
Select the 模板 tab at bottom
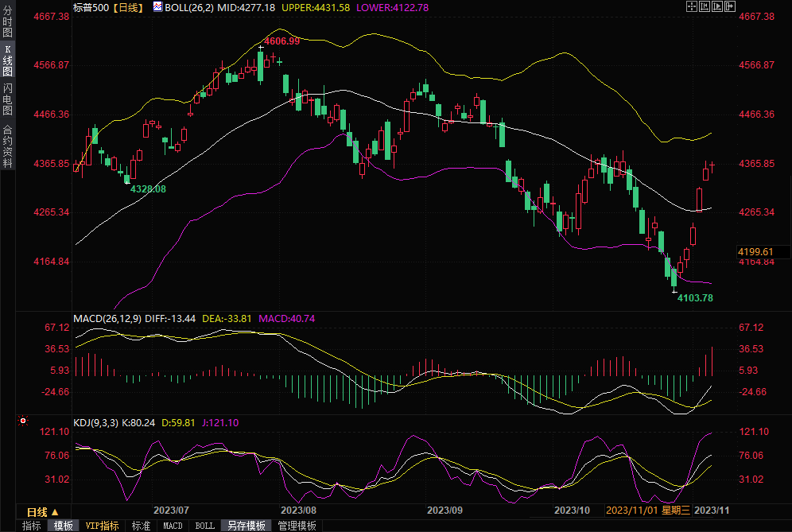64,526
